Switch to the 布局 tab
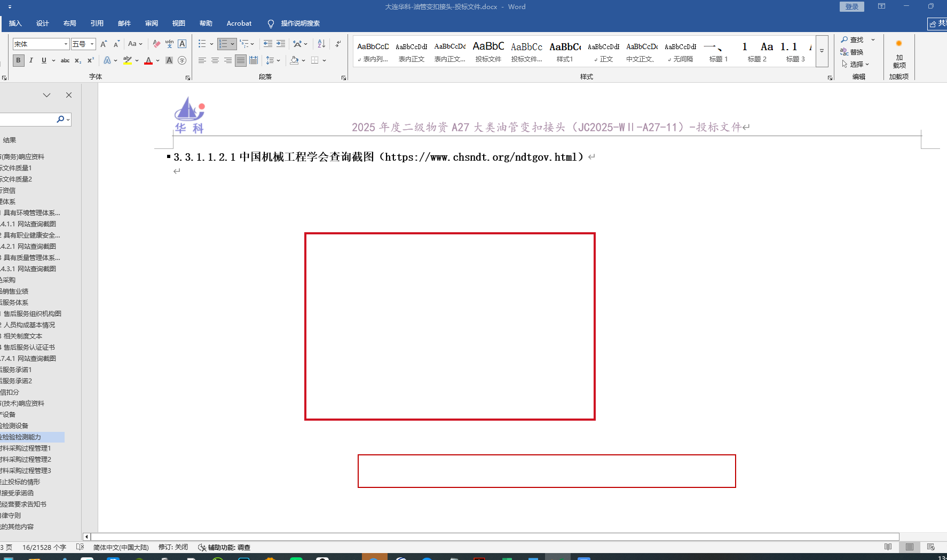 point(70,23)
